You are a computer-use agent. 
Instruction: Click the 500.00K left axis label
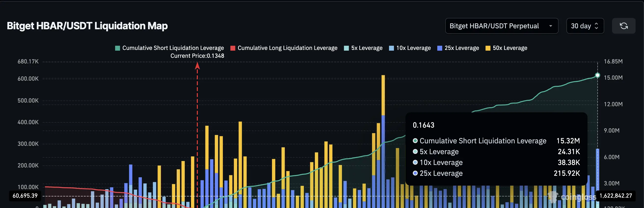pyautogui.click(x=28, y=101)
